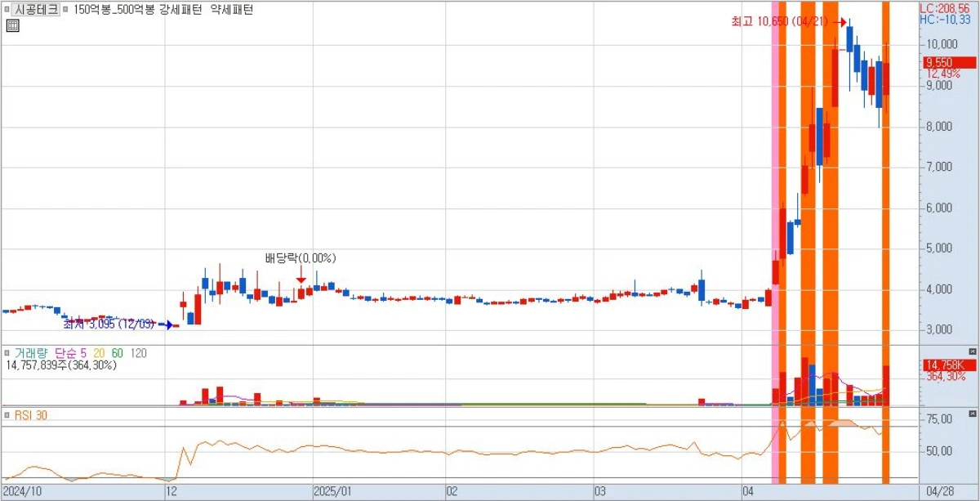980x501 pixels.
Task: Click the 최고 10,650 (04/21) label
Action: tap(781, 22)
